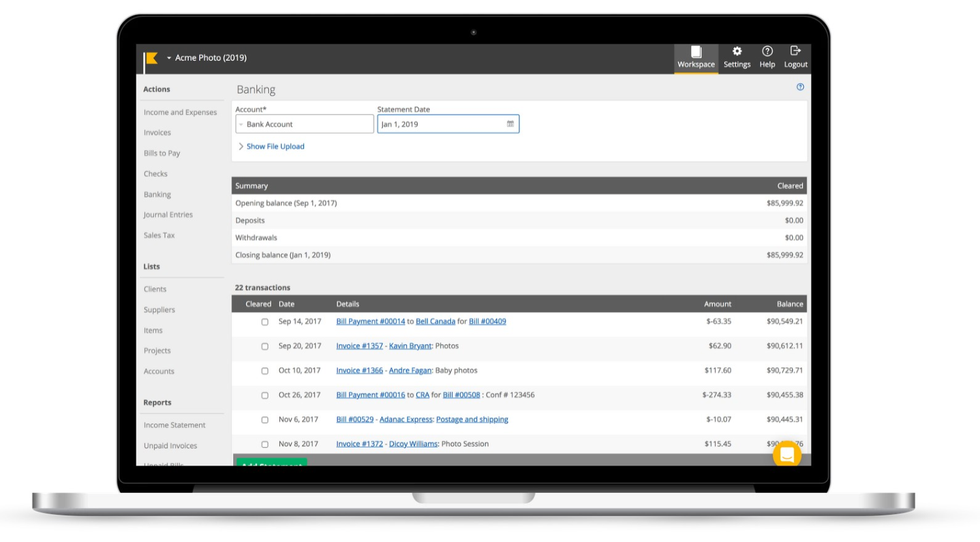The image size is (980, 542).
Task: Click the blue help icon beside Banking
Action: (x=800, y=87)
